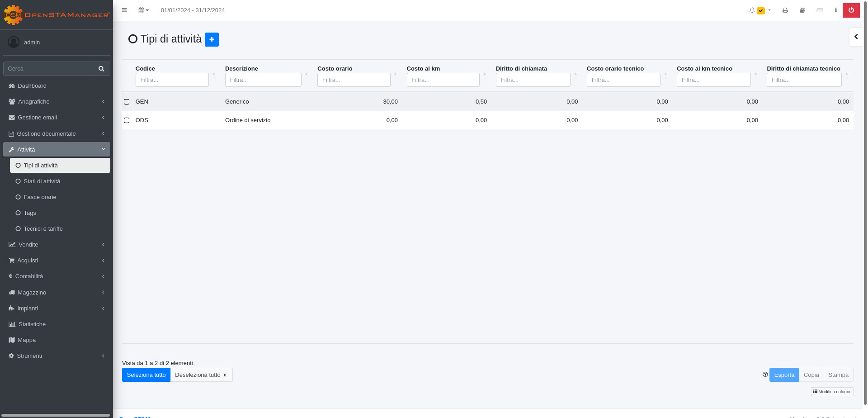The width and height of the screenshot is (868, 418).
Task: Click the Esporta button
Action: pos(784,375)
